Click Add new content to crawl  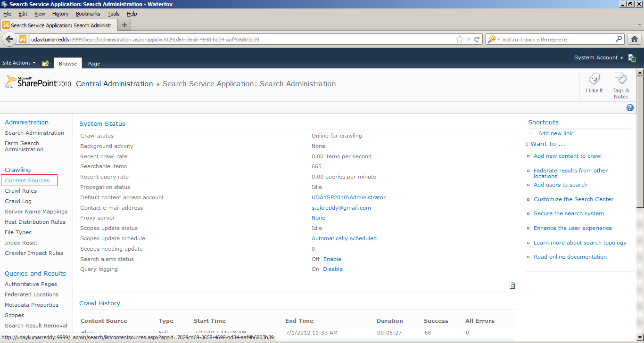pyautogui.click(x=568, y=156)
